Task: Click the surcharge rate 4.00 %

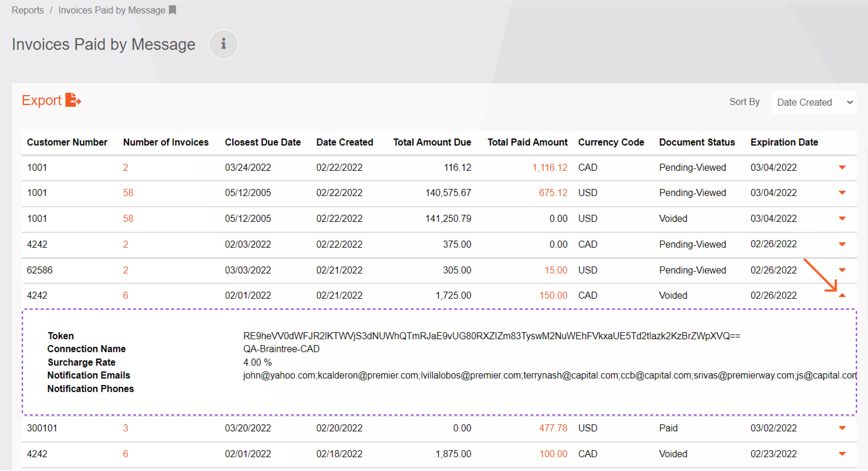Action: click(x=257, y=362)
